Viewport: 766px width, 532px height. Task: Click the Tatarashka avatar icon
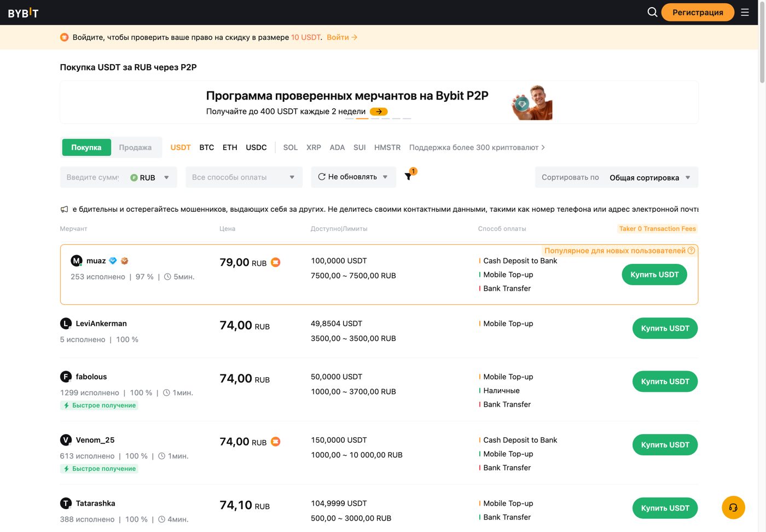tap(66, 503)
